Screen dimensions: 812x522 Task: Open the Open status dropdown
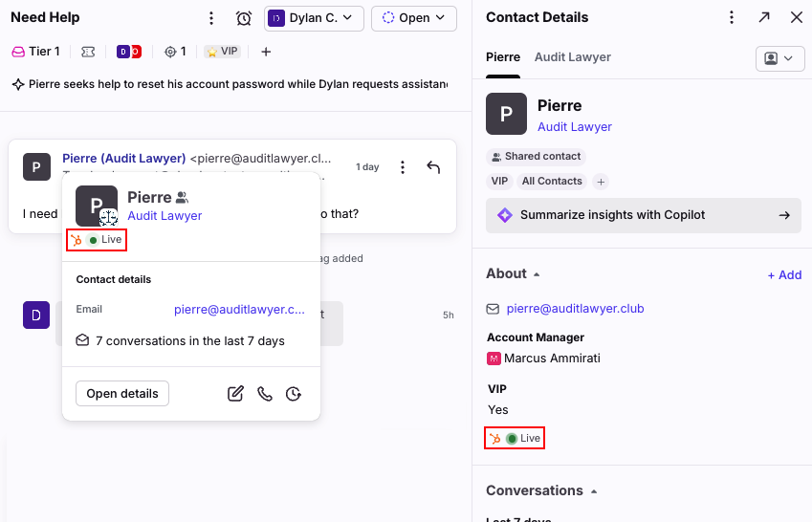pos(414,18)
